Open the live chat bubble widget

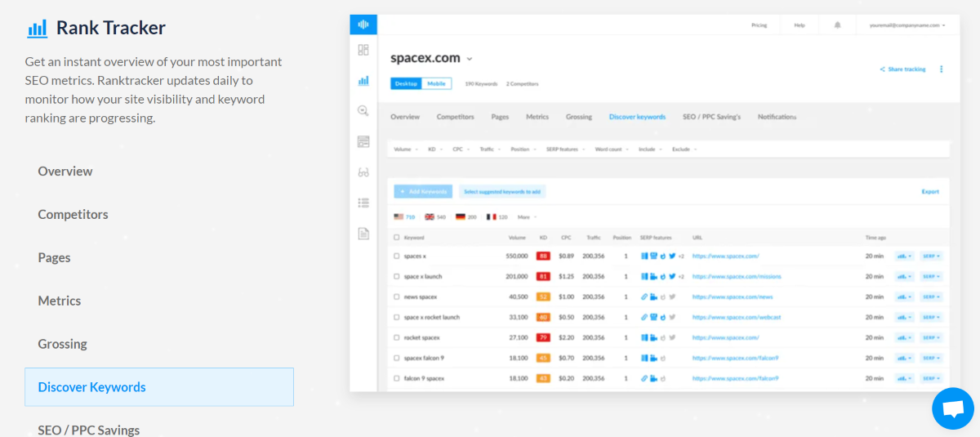click(x=952, y=408)
